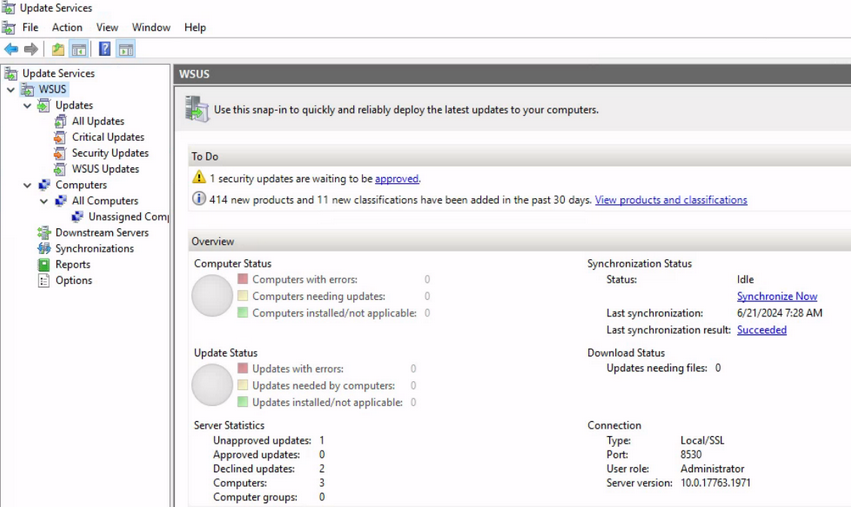Click the Forward arrow toolbar icon

(x=31, y=49)
